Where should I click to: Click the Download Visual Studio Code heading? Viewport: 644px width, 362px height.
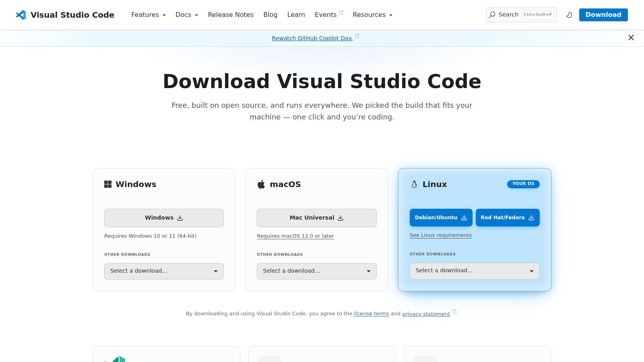tap(322, 81)
